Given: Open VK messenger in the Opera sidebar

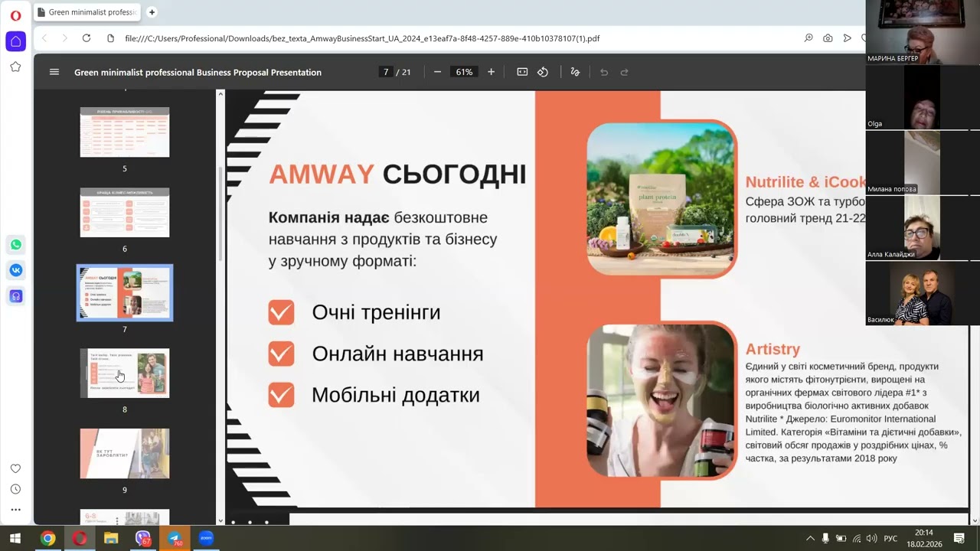Looking at the screenshot, I should pyautogui.click(x=15, y=270).
